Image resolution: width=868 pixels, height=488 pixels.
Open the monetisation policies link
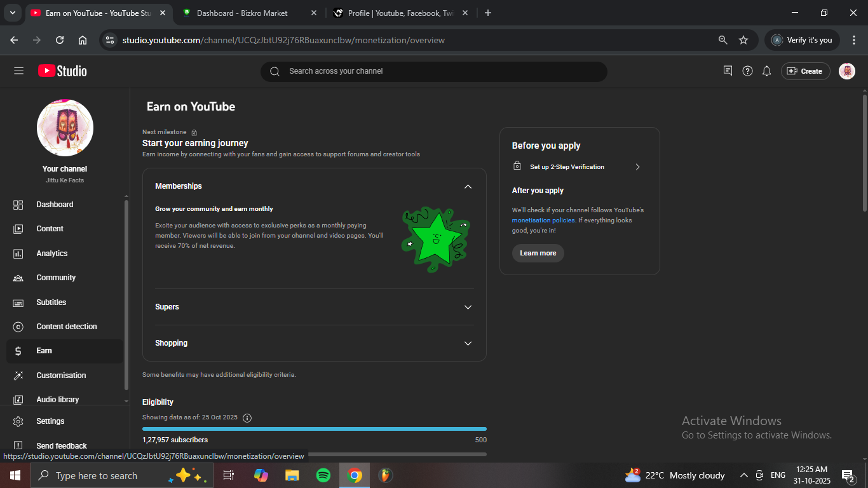[x=543, y=220]
